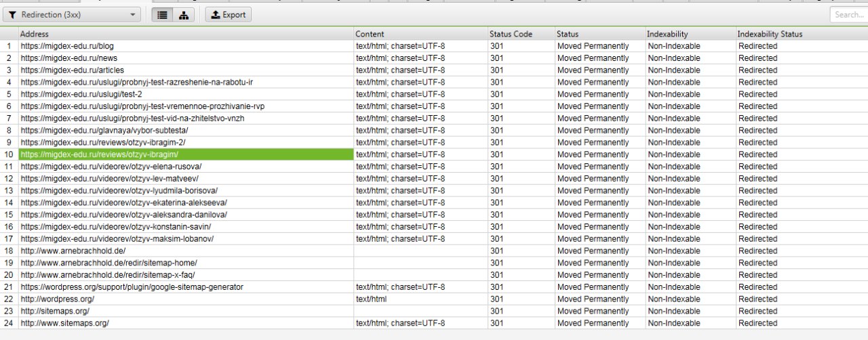868x340 pixels.
Task: Sort by Content column header
Action: click(x=420, y=34)
